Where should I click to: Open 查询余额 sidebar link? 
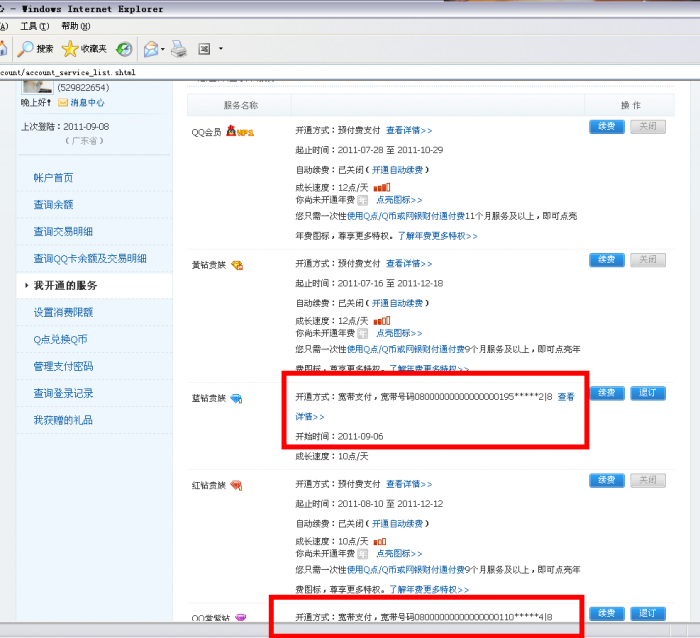point(53,204)
